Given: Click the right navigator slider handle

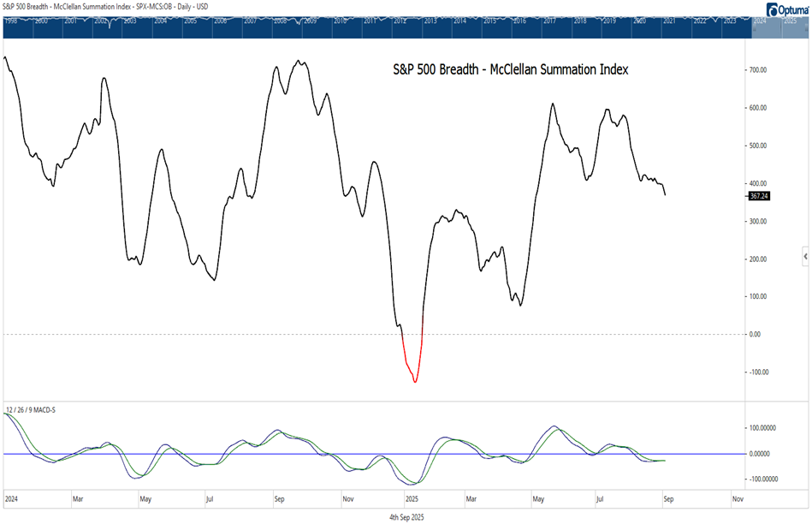Looking at the screenshot, I should (x=808, y=26).
